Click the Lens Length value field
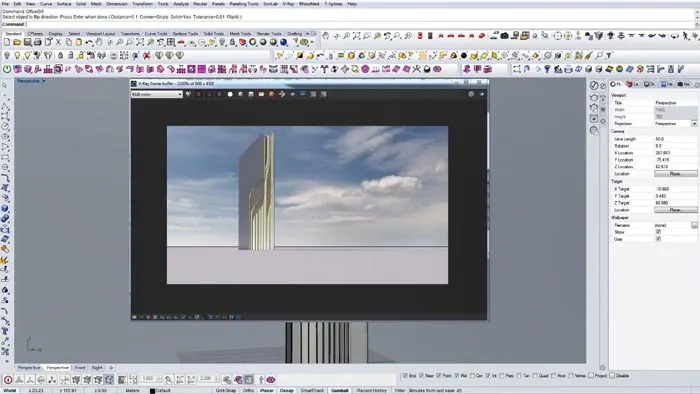The height and width of the screenshot is (394, 700). pyautogui.click(x=675, y=139)
